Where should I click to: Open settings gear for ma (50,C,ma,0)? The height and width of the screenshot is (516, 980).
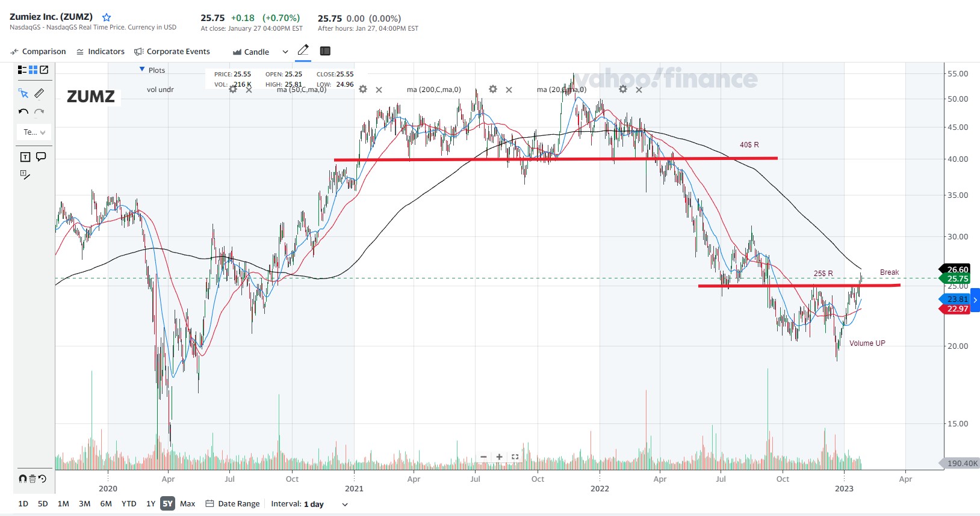[x=363, y=90]
